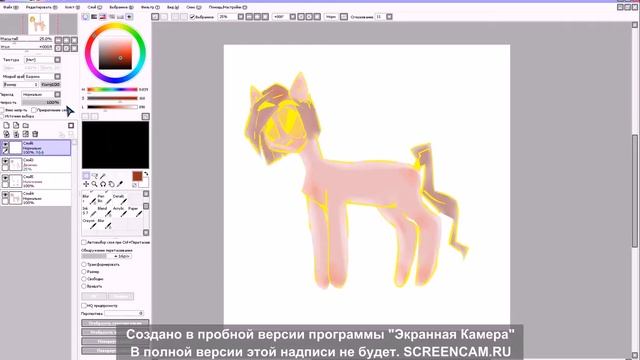Screen dimensions: 640x360
Task: Choose the Вращать radio option
Action: (84, 287)
